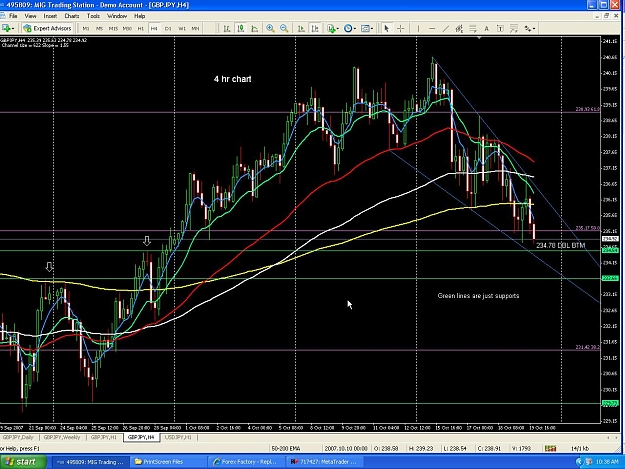Click 495809: MIG Trading taskbar button
Screen dimensions: 625x469
pos(90,462)
